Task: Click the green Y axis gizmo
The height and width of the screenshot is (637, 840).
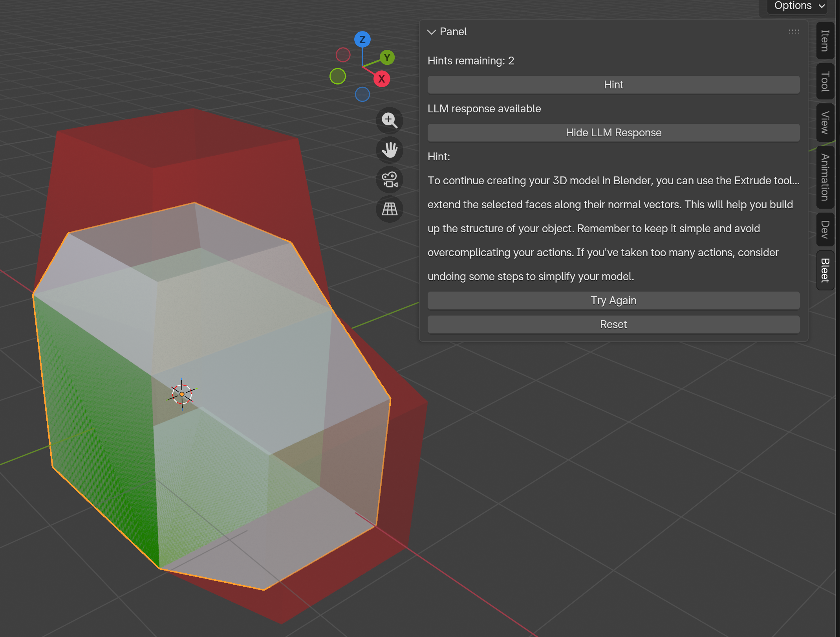Action: coord(387,58)
